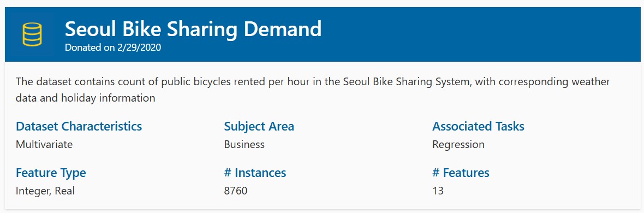Select the Seoul Bike Sharing Demand title
This screenshot has width=644, height=213.
pyautogui.click(x=193, y=29)
